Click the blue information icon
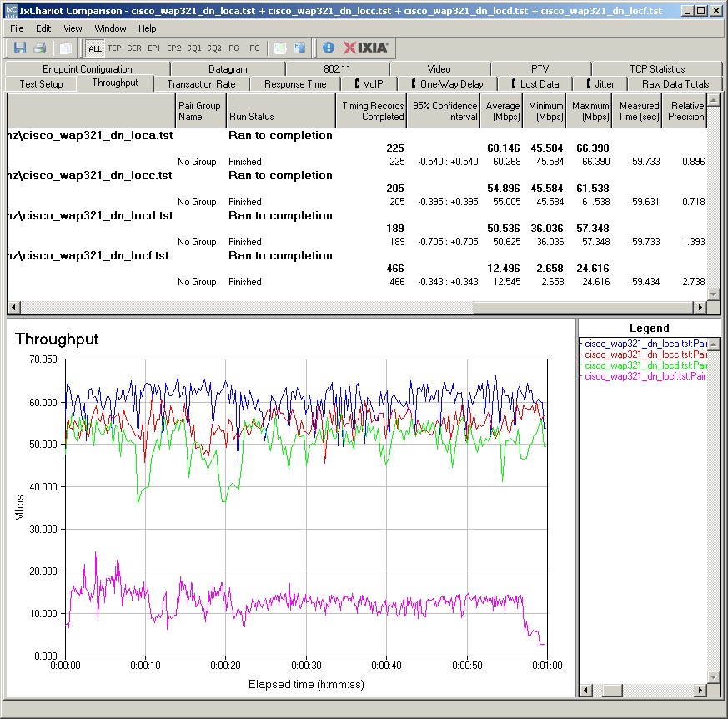This screenshot has height=719, width=728. pyautogui.click(x=329, y=48)
